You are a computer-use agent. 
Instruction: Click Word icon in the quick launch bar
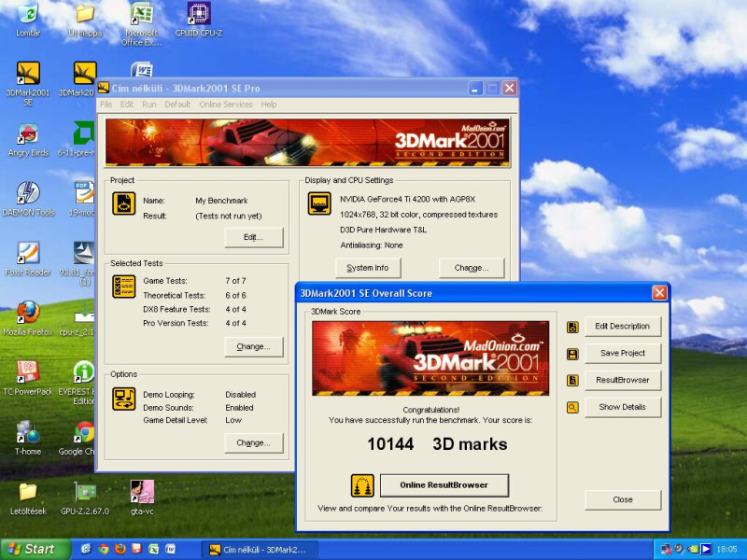tap(170, 549)
